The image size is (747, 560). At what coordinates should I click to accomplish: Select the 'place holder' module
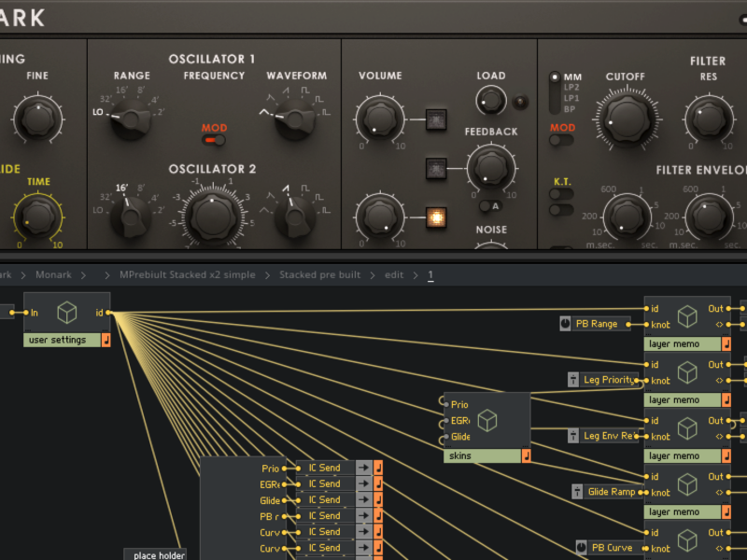coord(155,555)
